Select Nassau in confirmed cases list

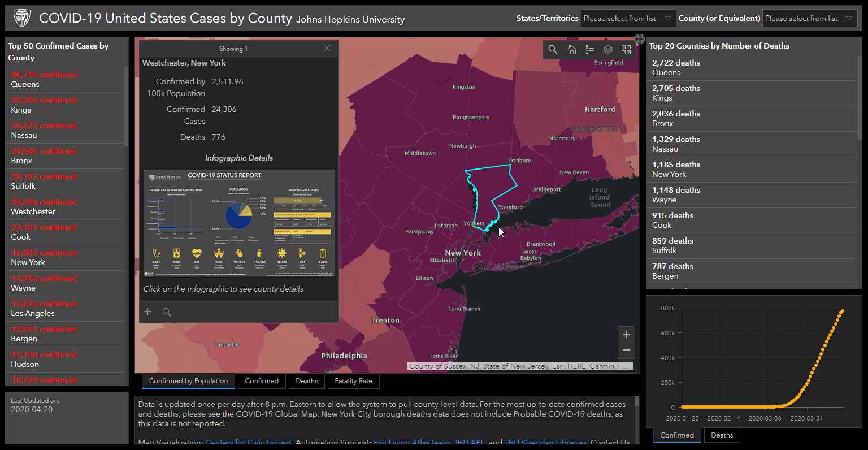pyautogui.click(x=64, y=131)
